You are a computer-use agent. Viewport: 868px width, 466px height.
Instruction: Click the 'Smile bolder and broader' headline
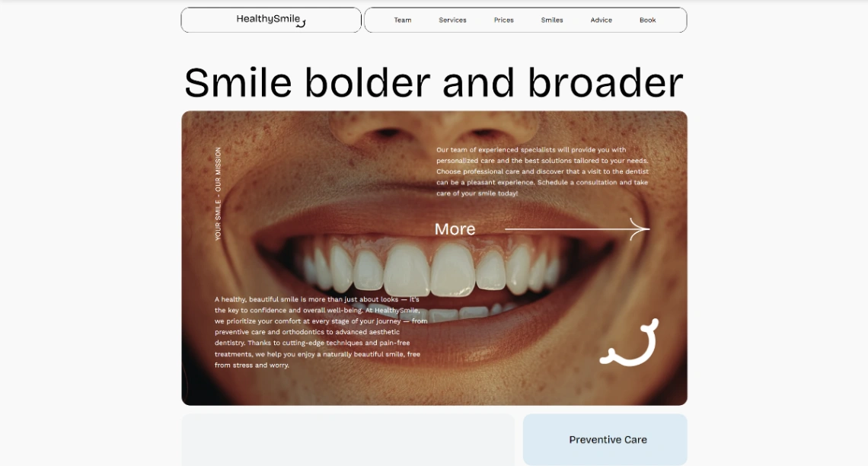point(434,83)
